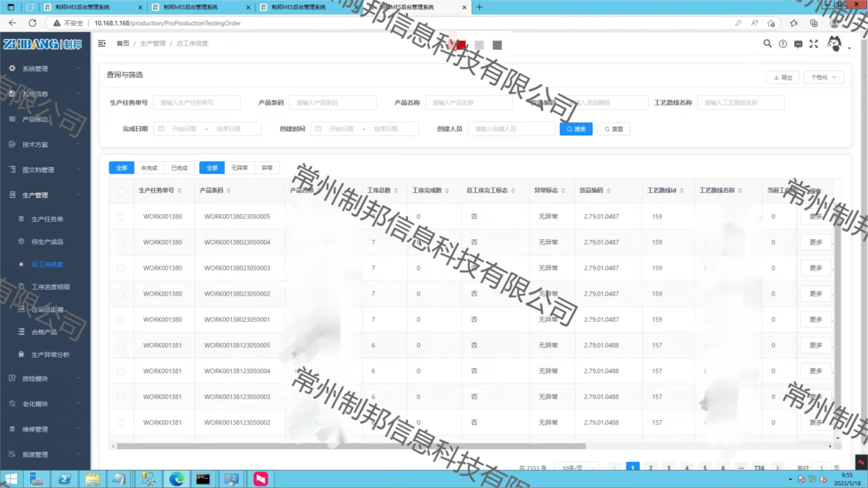Open Microsoft Edge from the taskbar

point(176,479)
